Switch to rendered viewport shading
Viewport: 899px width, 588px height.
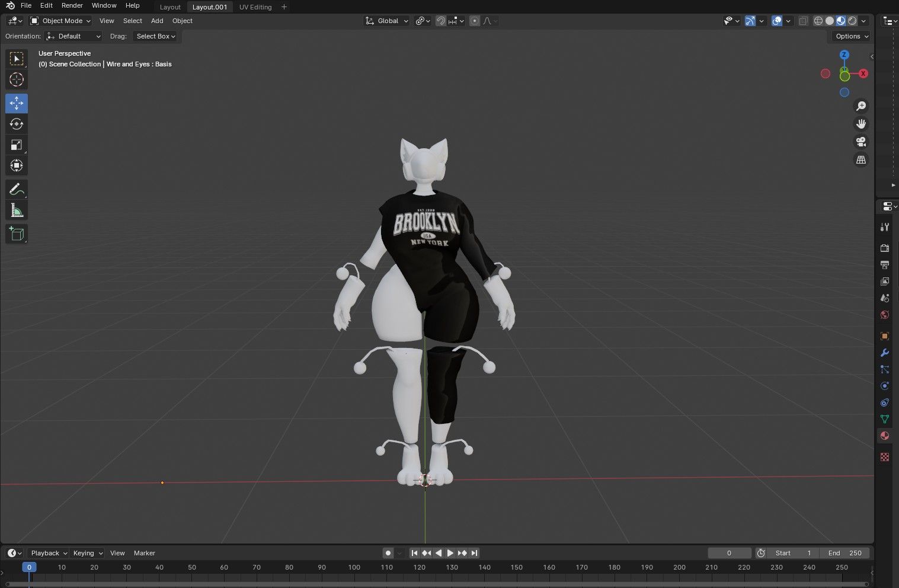852,21
